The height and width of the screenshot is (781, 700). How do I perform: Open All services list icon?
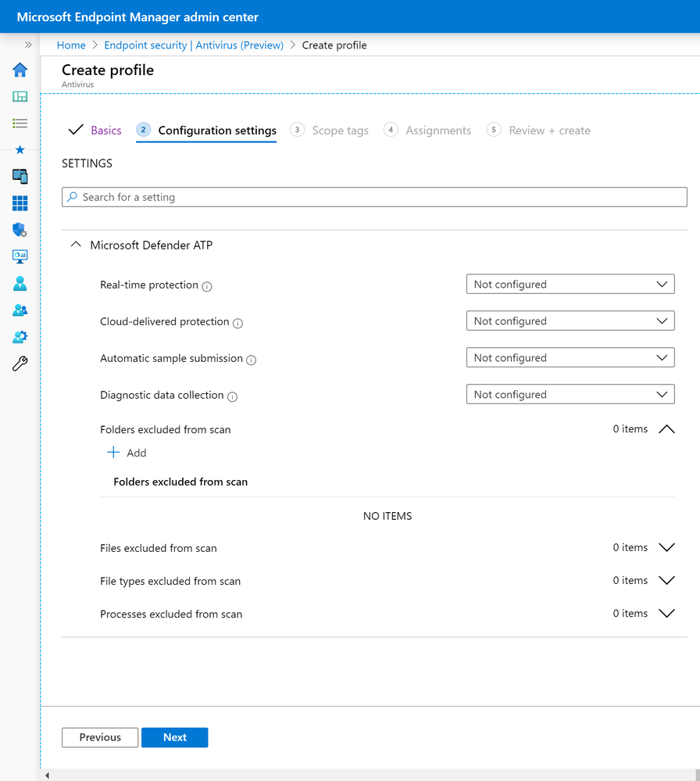[20, 123]
